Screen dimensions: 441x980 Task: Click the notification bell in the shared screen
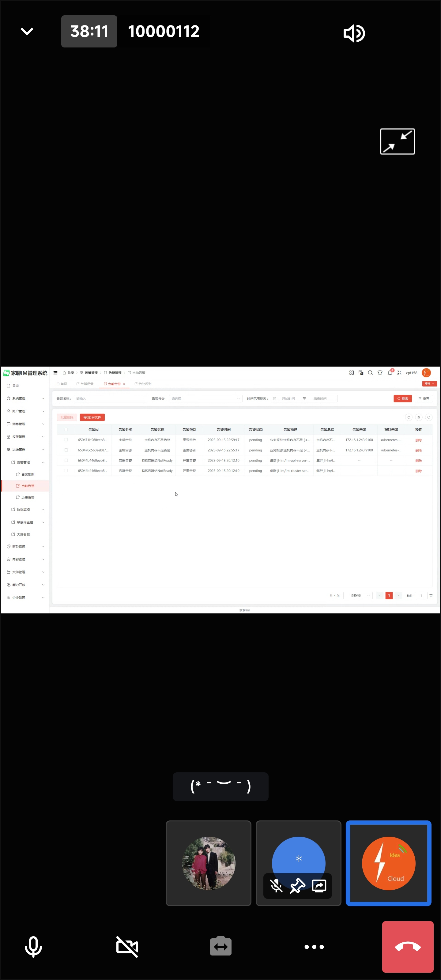(x=389, y=373)
